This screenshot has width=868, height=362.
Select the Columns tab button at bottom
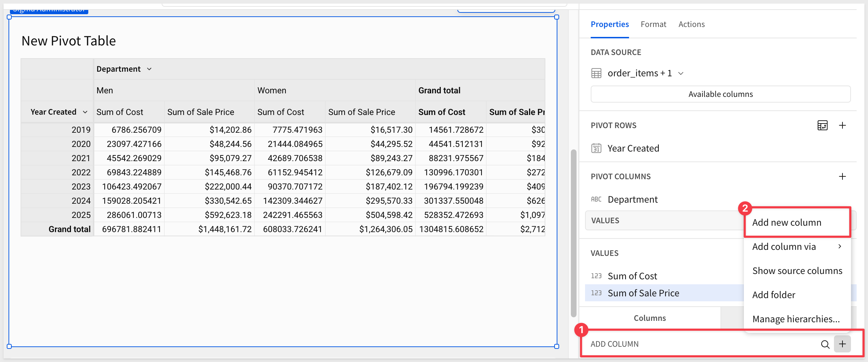click(650, 318)
